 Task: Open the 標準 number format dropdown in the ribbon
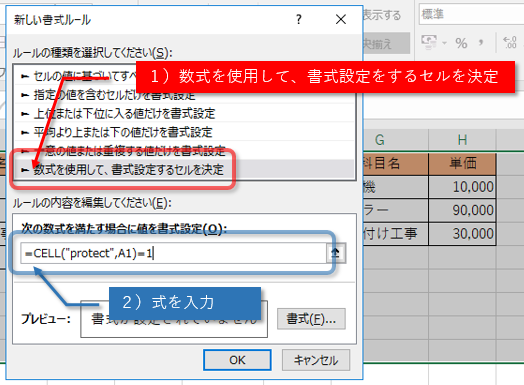coord(471,14)
